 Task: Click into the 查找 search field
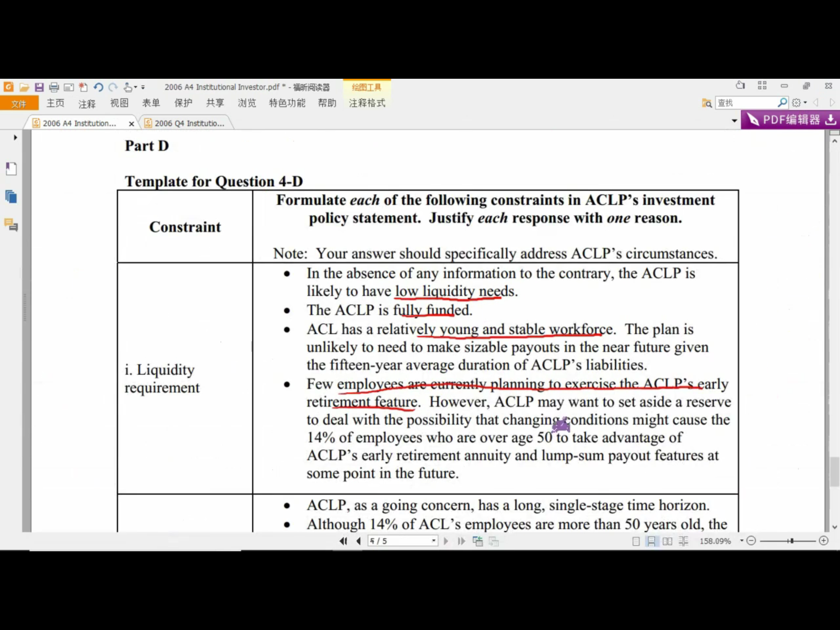click(746, 103)
